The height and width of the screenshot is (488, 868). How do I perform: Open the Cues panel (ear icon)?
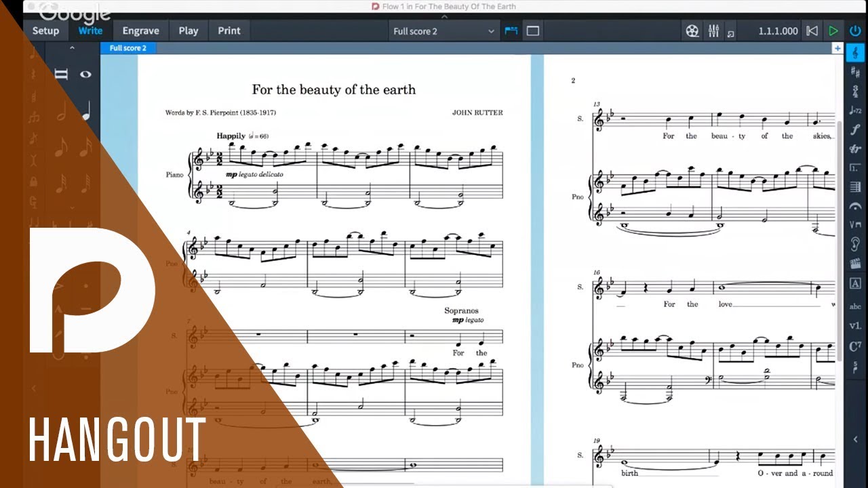click(x=855, y=244)
